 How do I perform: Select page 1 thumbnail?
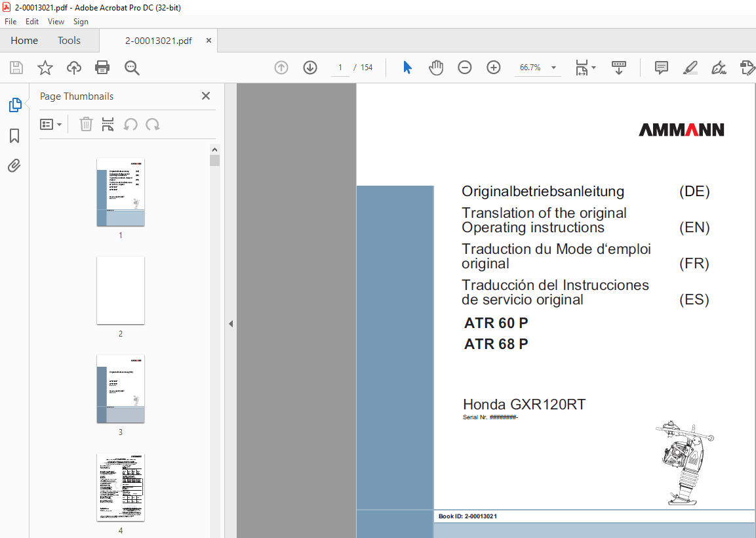[121, 192]
